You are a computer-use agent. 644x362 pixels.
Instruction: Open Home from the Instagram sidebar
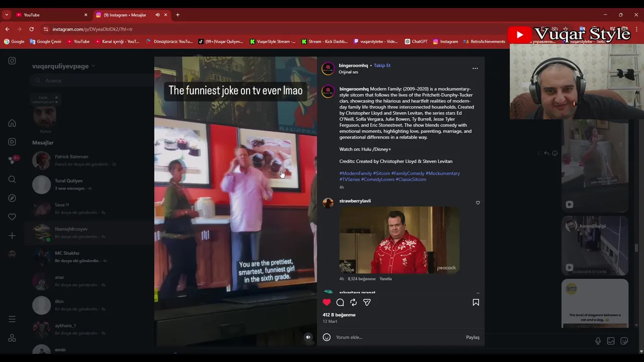tap(12, 123)
